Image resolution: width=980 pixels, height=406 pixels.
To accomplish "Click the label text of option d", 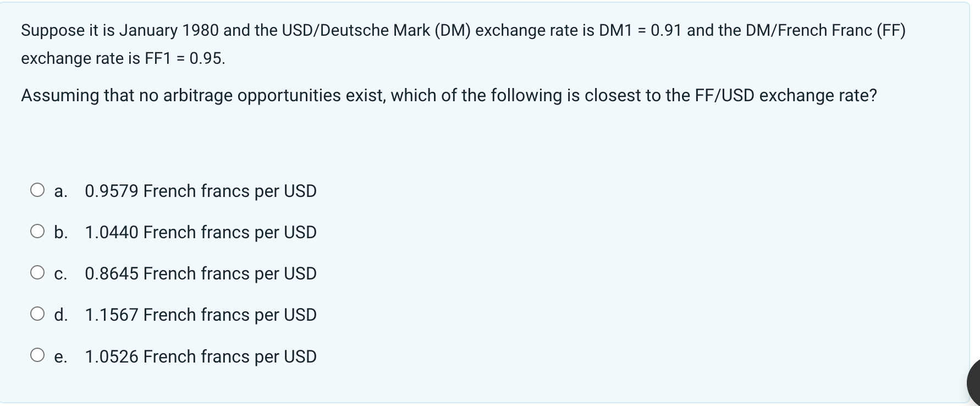I will (x=200, y=315).
